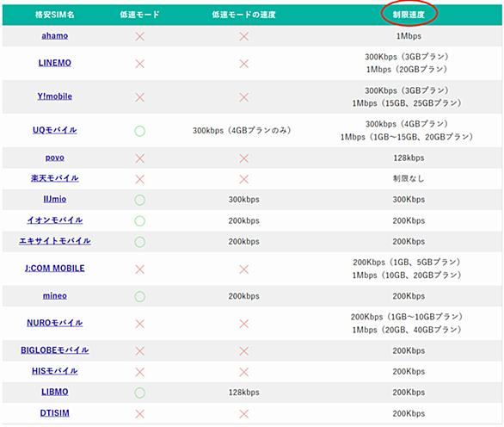Click the low-speed speed cross icon for 楽天モバイル

[244, 179]
